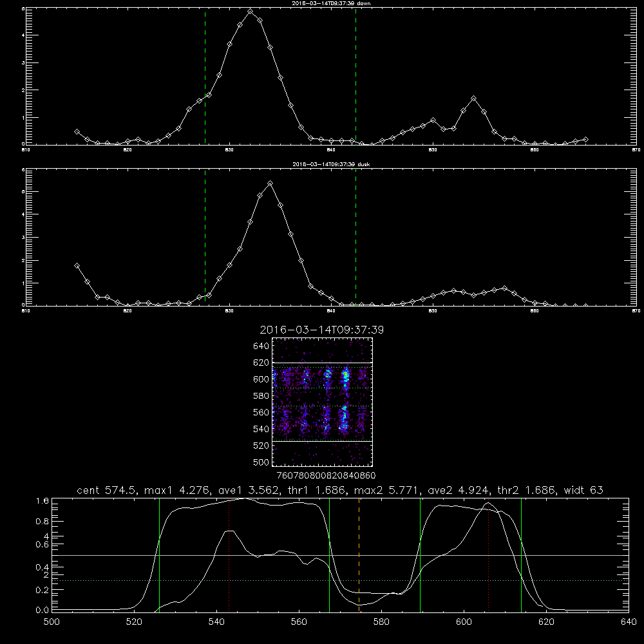This screenshot has height=644, width=644.
Task: Click the "widt 63" statistic text
Action: 583,490
